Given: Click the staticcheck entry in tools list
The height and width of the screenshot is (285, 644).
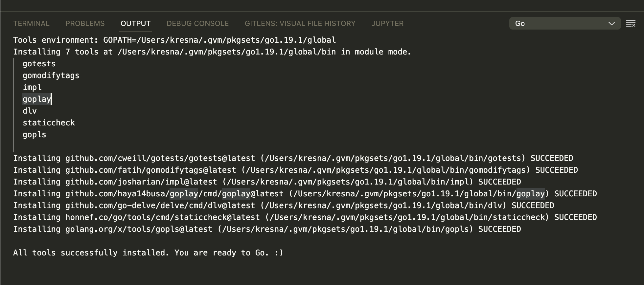Looking at the screenshot, I should coord(49,123).
